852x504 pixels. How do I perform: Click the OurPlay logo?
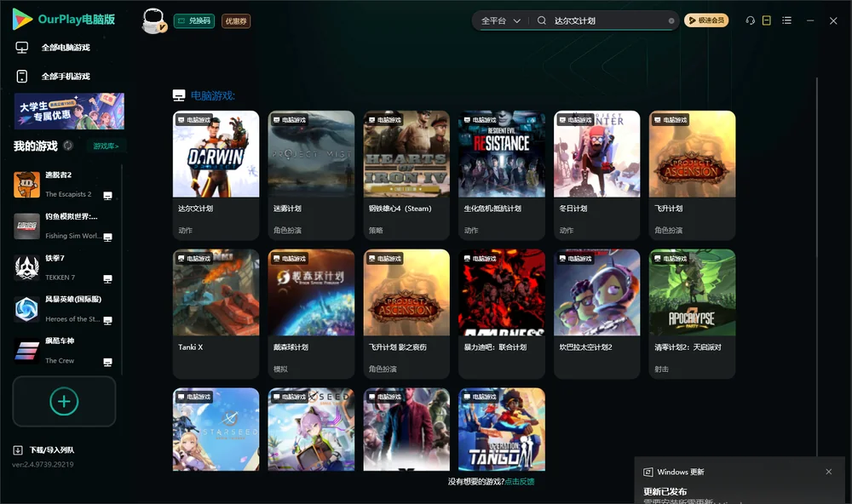click(63, 19)
